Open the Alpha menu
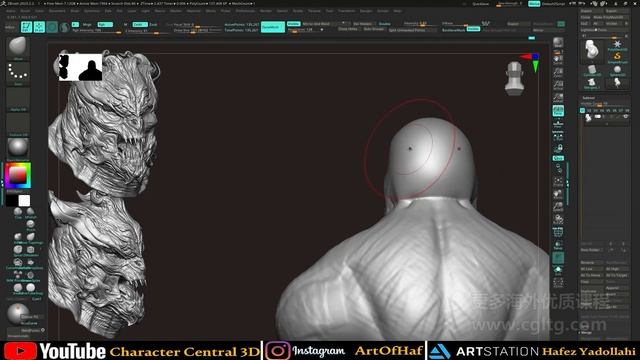This screenshot has height=360, width=640. (11, 11)
